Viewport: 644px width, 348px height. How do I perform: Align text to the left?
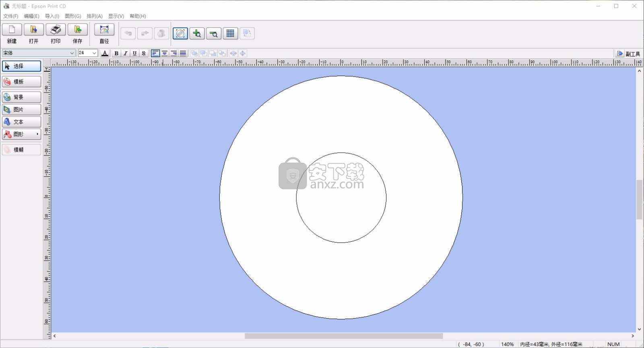(155, 53)
